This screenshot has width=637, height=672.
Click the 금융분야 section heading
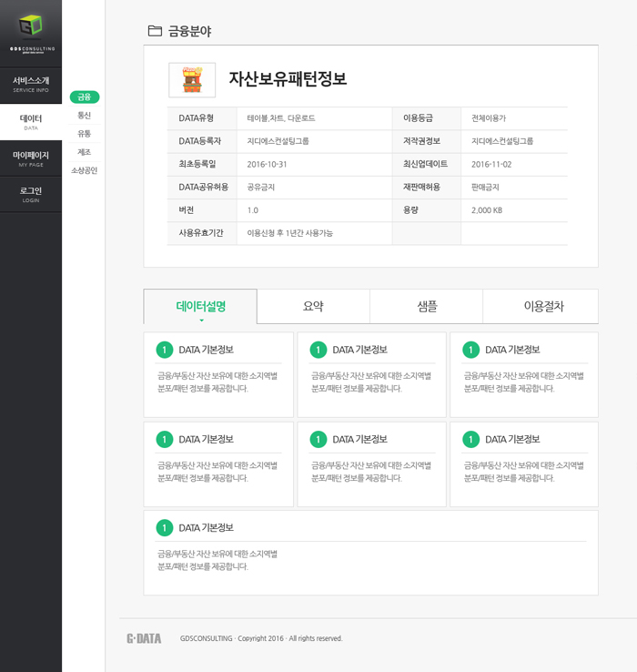[x=189, y=31]
